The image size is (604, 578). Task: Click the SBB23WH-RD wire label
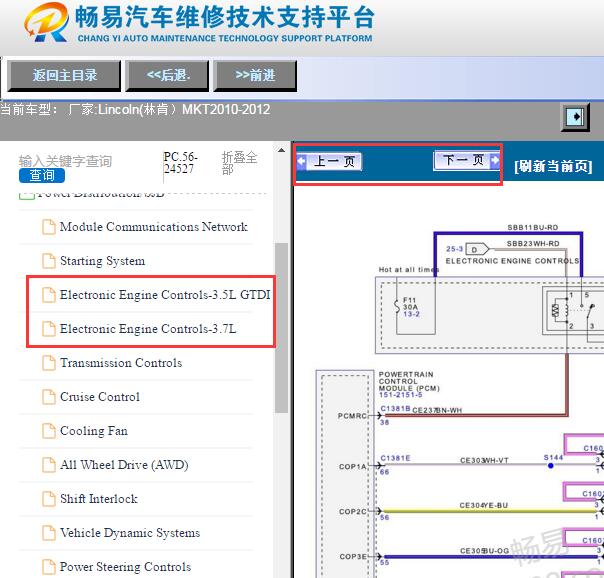[x=533, y=244]
